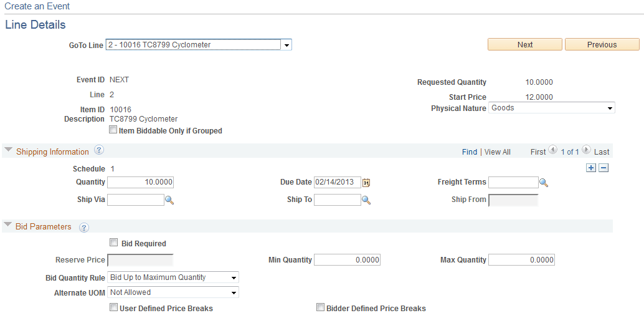
Task: Click the Freight Terms lookup magnifier
Action: 544,183
